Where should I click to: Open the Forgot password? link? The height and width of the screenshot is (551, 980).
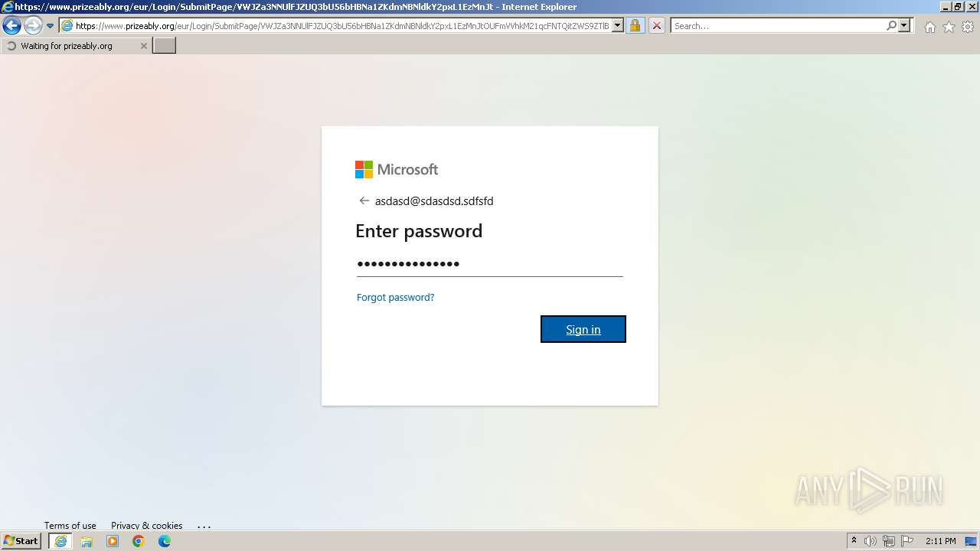click(395, 297)
